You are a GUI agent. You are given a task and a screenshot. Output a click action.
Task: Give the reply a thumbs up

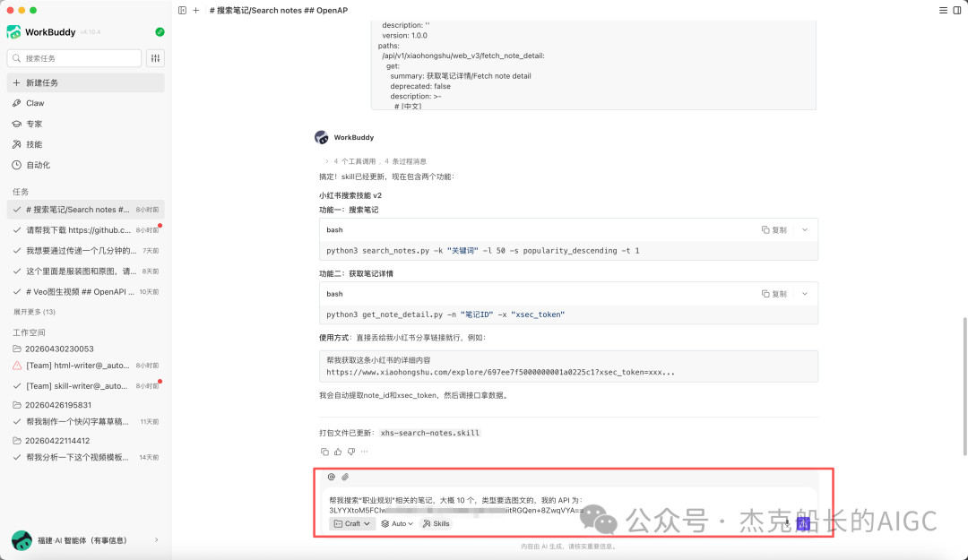click(x=338, y=452)
